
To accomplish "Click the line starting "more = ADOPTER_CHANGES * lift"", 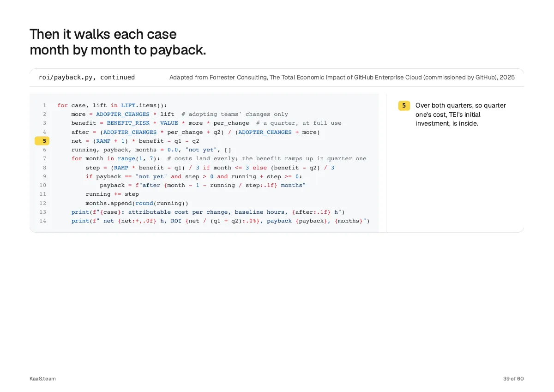I will point(180,114).
